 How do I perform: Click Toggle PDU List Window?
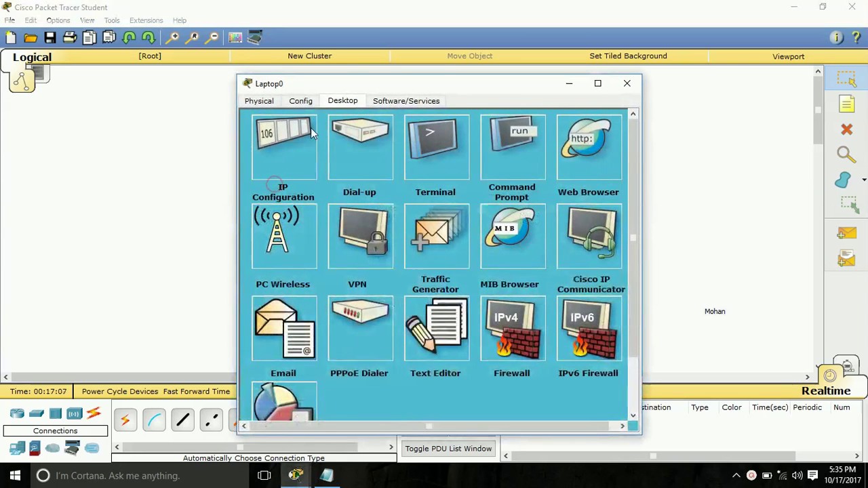pyautogui.click(x=448, y=449)
